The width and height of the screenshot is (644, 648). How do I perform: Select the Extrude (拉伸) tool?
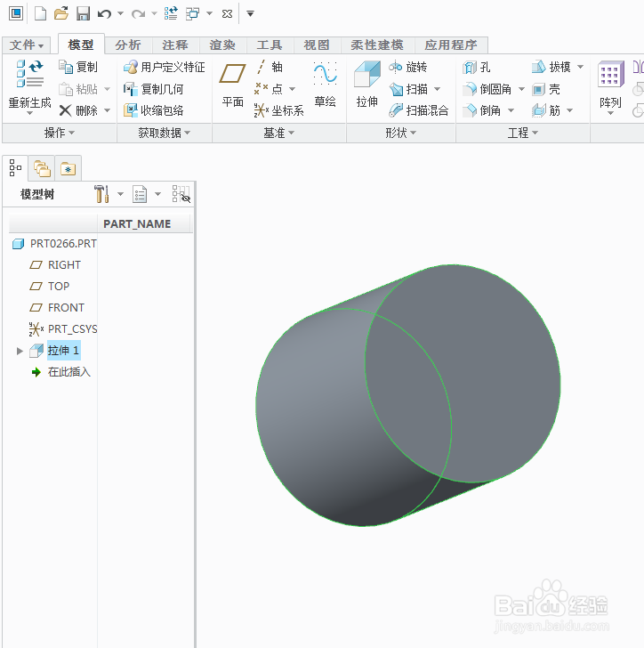pos(367,84)
